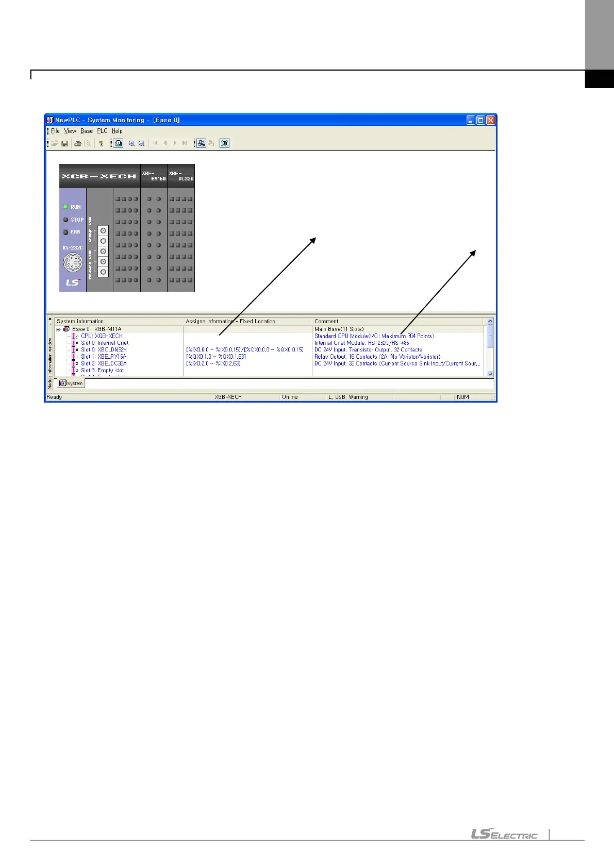The height and width of the screenshot is (868, 614).
Task: Click the Save toolbar icon
Action: pos(64,143)
